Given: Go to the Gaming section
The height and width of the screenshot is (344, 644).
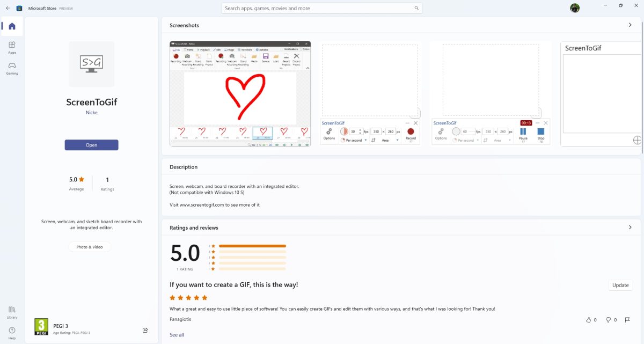Looking at the screenshot, I should [x=12, y=68].
